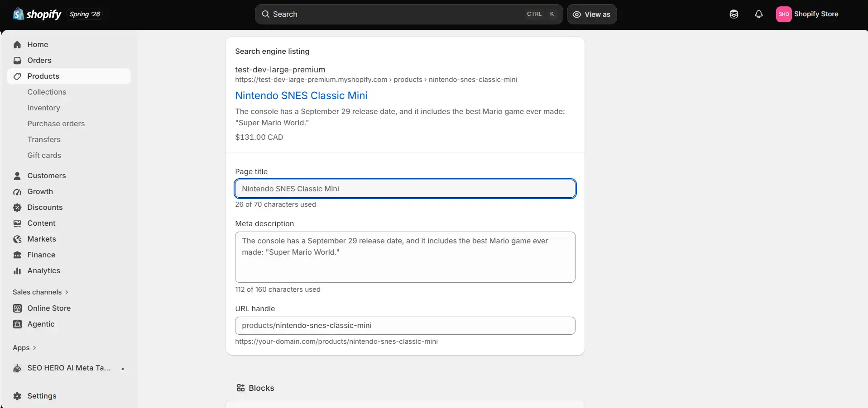The image size is (868, 408).
Task: Expand the Apps section
Action: point(24,348)
